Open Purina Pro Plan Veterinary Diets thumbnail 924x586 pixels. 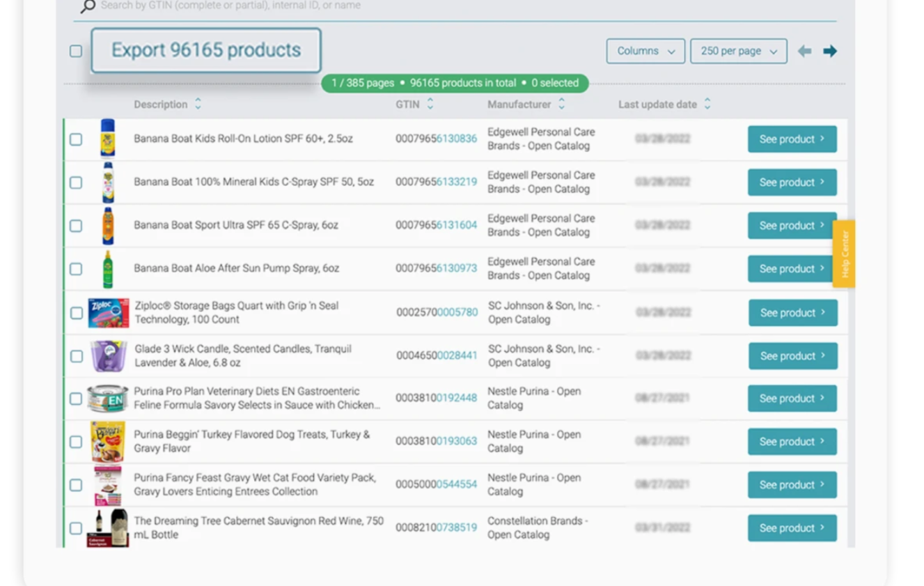[x=108, y=399]
